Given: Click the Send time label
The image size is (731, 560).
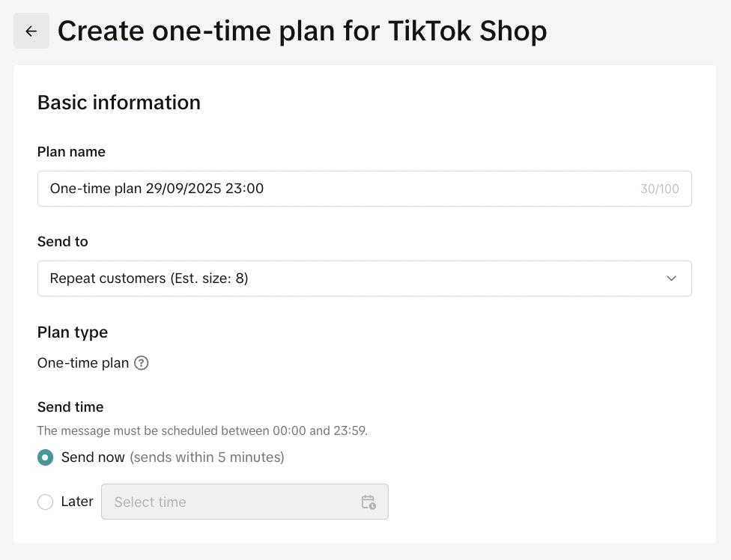Looking at the screenshot, I should pyautogui.click(x=70, y=407).
